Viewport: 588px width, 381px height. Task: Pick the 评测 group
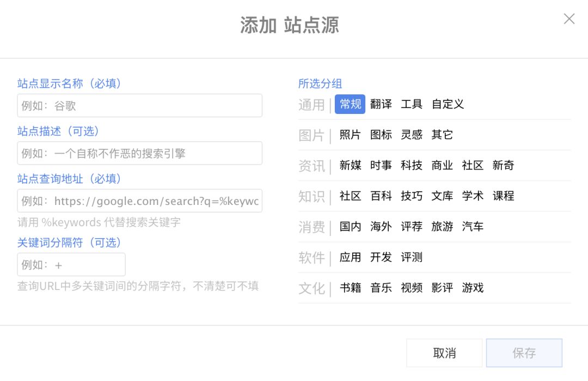click(412, 257)
